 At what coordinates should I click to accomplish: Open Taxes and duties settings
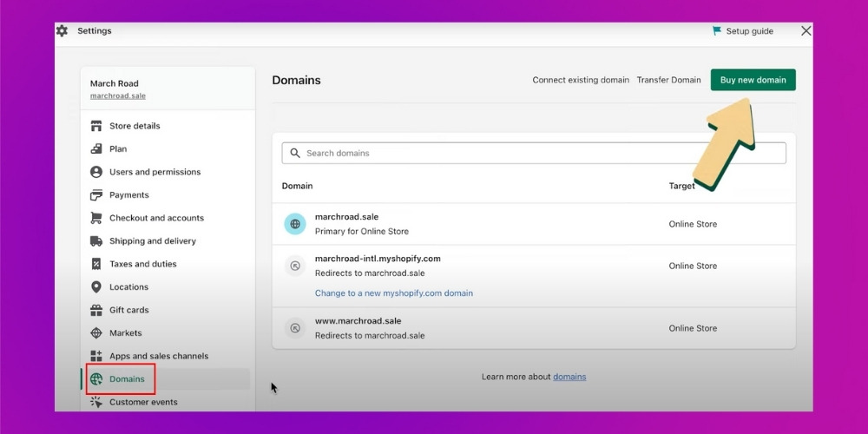pos(142,264)
